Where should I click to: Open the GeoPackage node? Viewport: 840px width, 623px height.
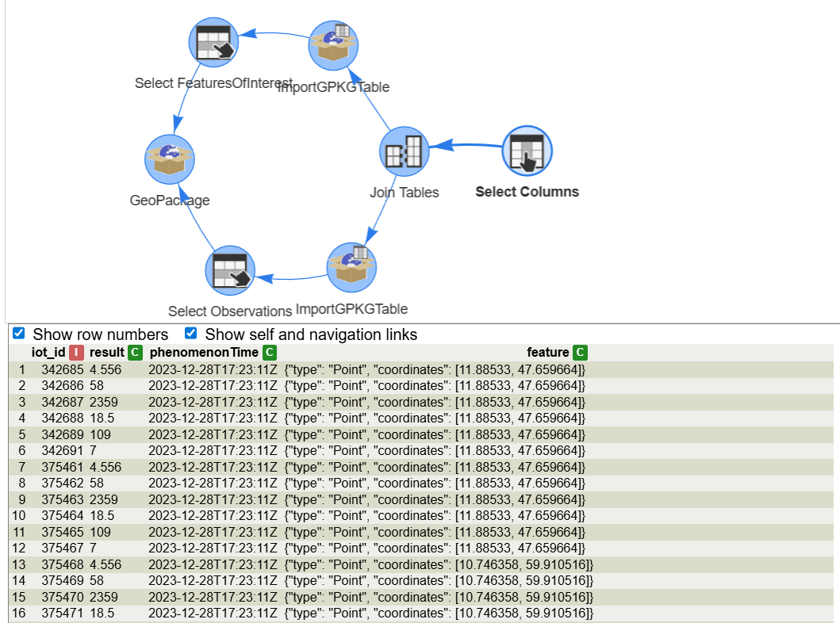[170, 159]
